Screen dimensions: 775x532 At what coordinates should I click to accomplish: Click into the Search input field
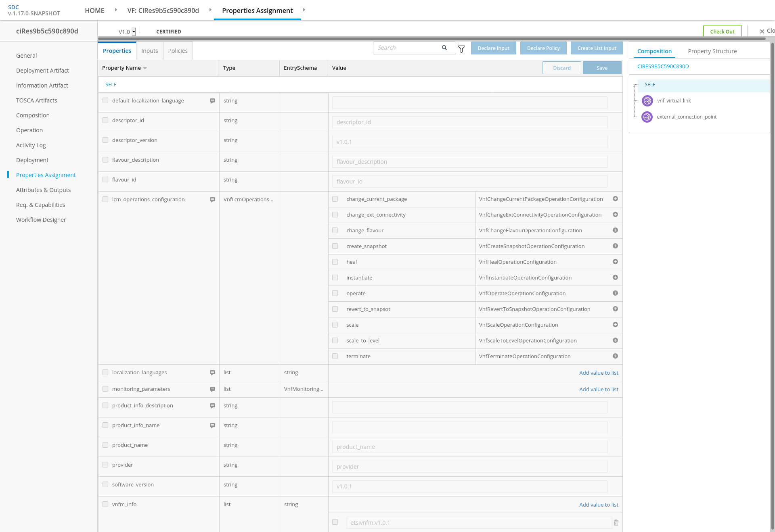[x=408, y=48]
